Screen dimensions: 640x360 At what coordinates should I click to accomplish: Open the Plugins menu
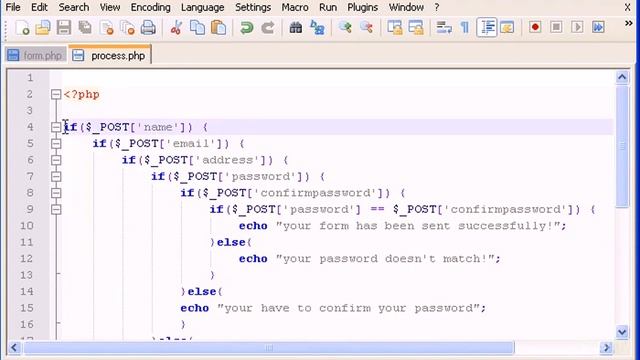tap(362, 7)
